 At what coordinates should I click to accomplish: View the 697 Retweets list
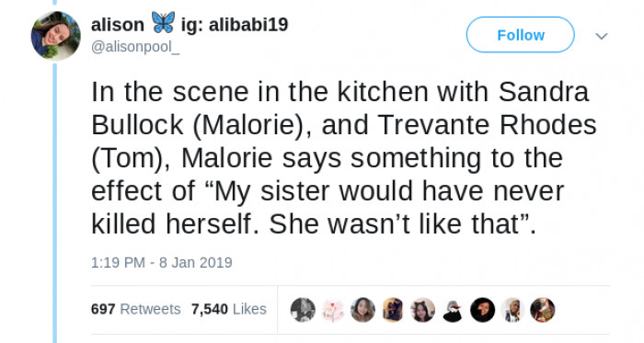[x=135, y=309]
